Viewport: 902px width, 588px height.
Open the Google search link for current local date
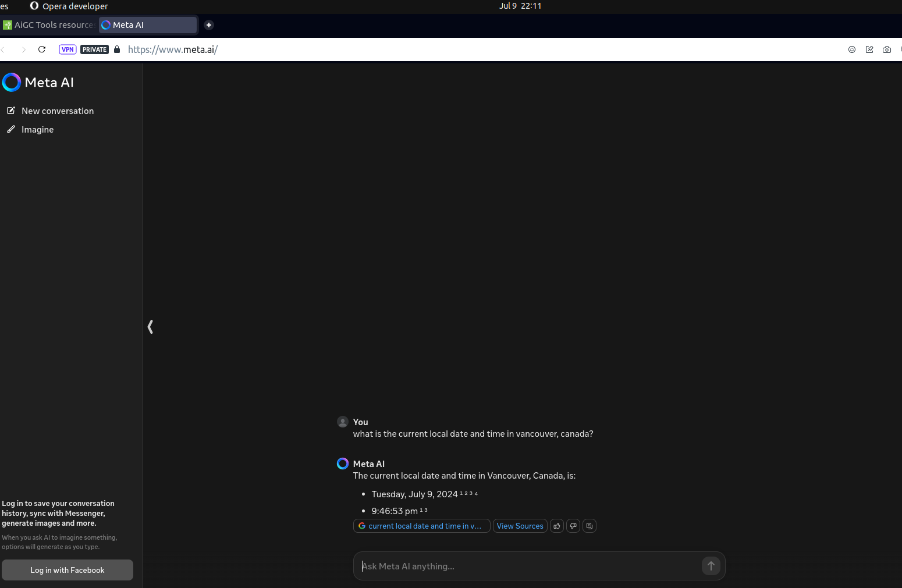[422, 526]
